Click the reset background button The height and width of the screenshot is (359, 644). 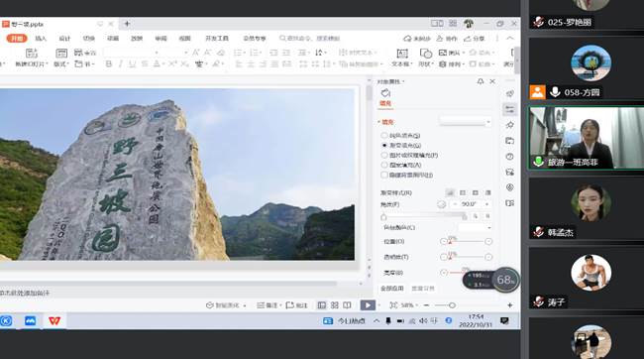click(x=423, y=289)
